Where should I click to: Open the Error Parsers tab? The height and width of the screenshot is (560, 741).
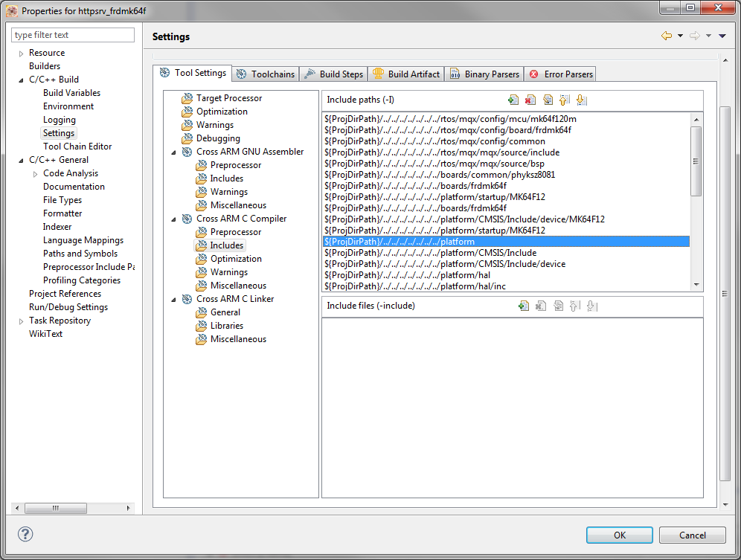click(561, 74)
